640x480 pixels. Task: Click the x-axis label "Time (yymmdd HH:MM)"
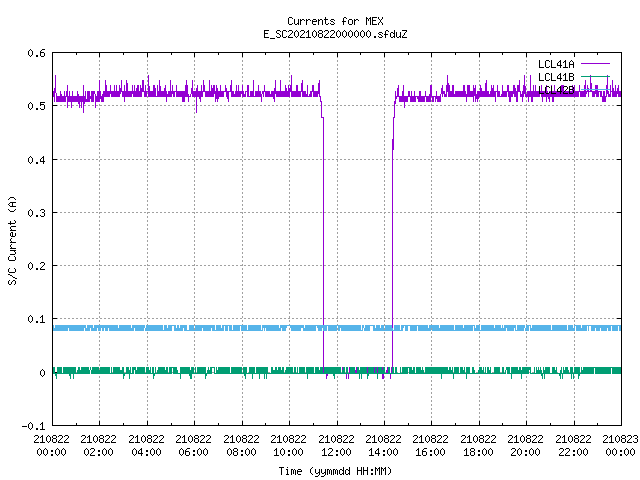(335, 471)
